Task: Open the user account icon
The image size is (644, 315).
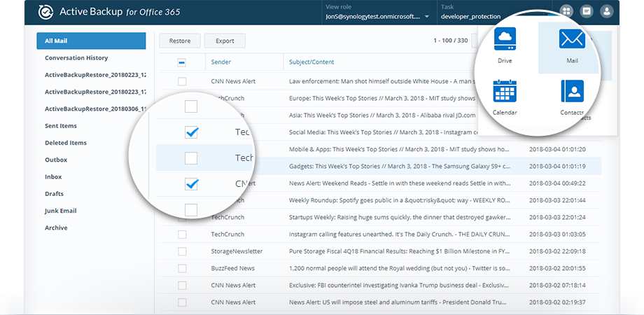Action: (x=607, y=11)
